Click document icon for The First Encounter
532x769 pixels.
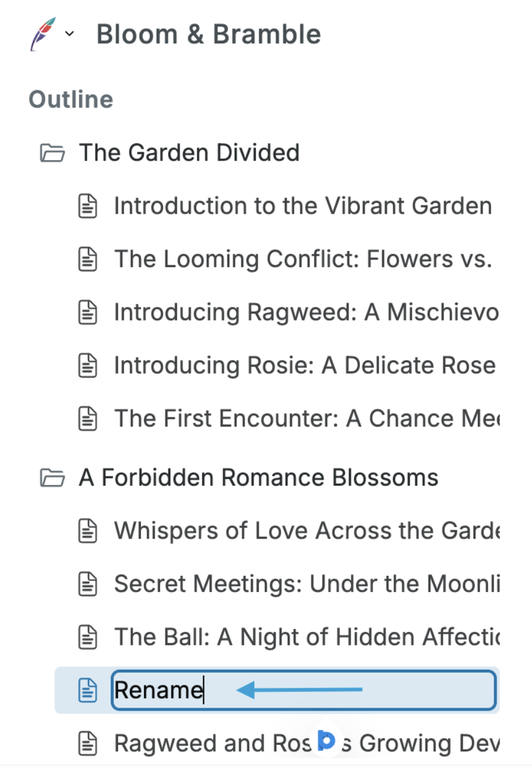pyautogui.click(x=88, y=419)
